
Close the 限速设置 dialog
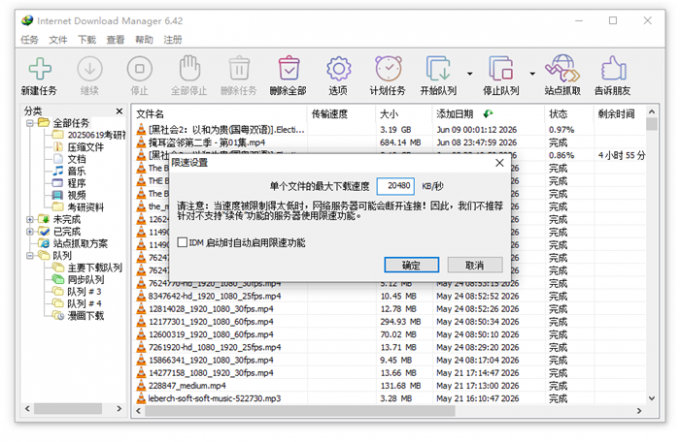[x=500, y=163]
